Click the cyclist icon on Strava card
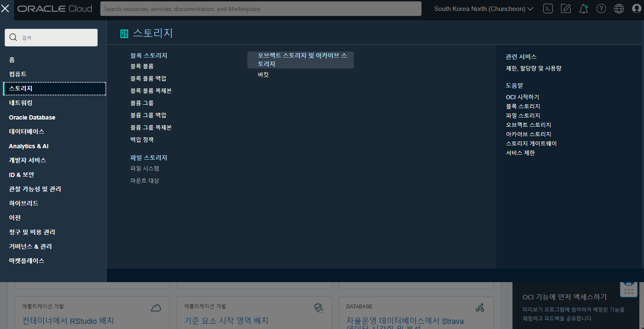This screenshot has width=644, height=329. tap(480, 307)
